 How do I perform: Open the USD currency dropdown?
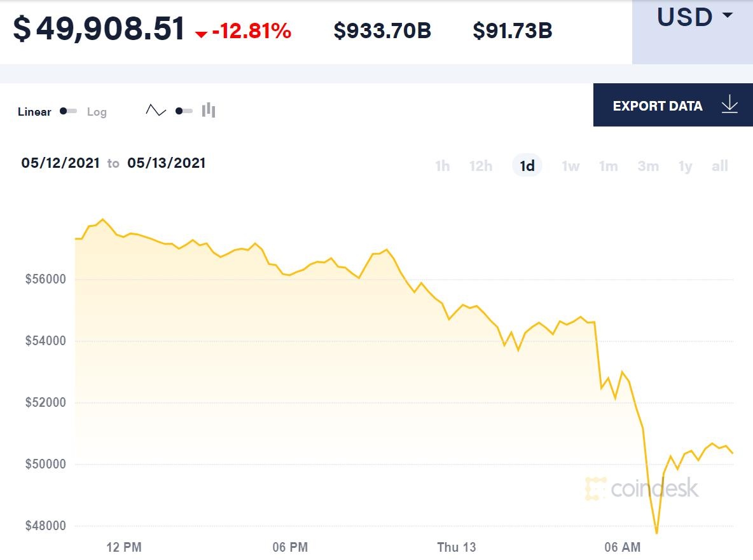[x=694, y=17]
